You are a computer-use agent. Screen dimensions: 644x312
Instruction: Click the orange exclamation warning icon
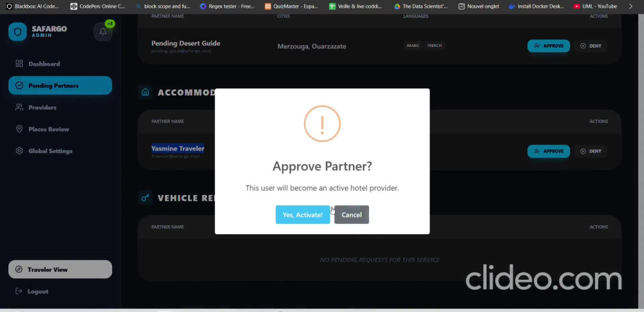tap(323, 124)
